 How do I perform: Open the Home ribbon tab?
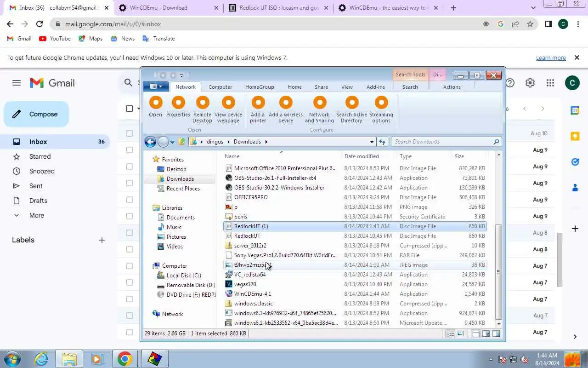tap(295, 87)
